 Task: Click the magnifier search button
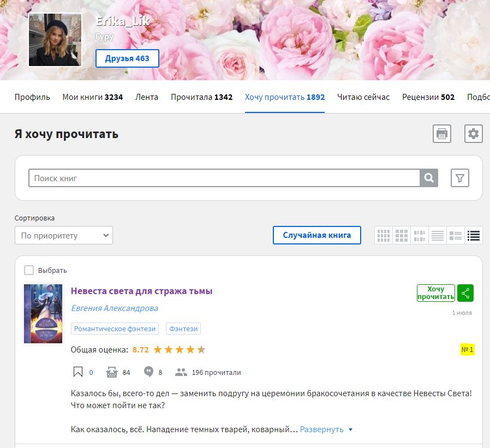pyautogui.click(x=429, y=178)
